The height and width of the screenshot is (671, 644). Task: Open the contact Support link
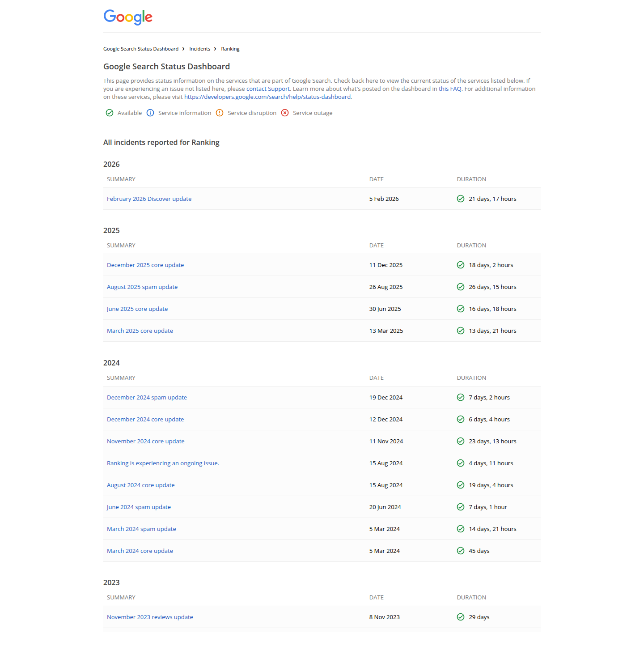tap(267, 89)
